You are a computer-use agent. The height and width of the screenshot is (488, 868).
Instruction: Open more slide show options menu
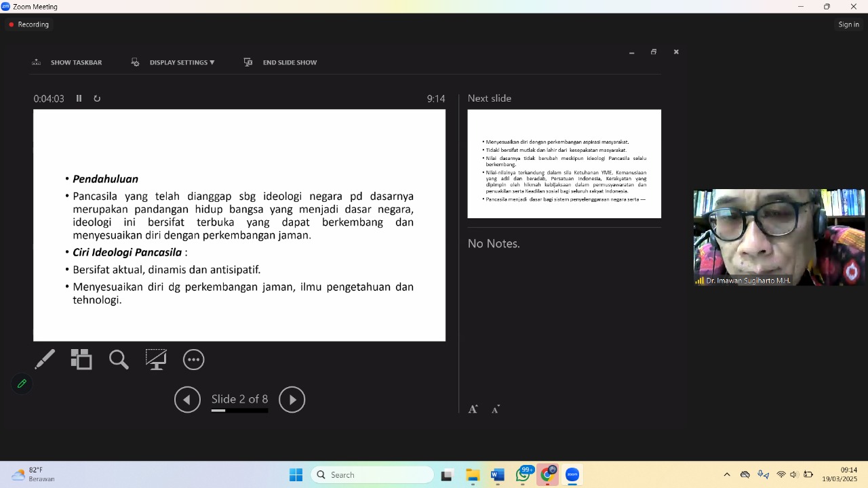pos(194,360)
